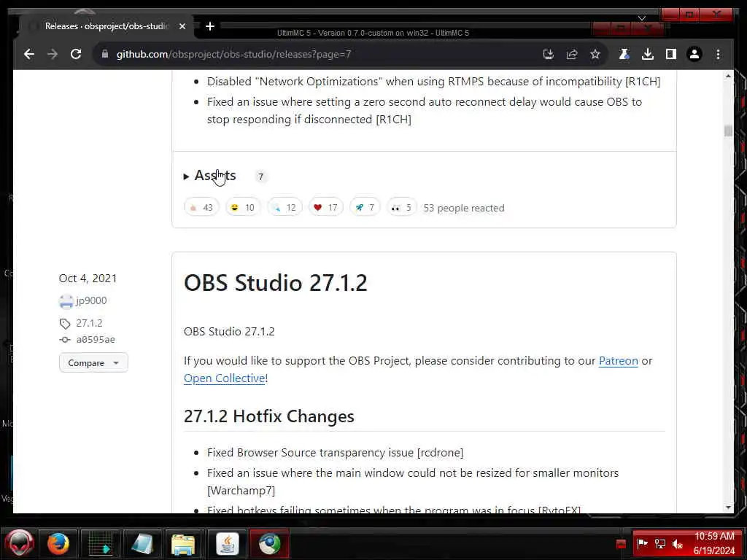Click the '27.1.2 Hotfix Changes' heading

pyautogui.click(x=268, y=416)
